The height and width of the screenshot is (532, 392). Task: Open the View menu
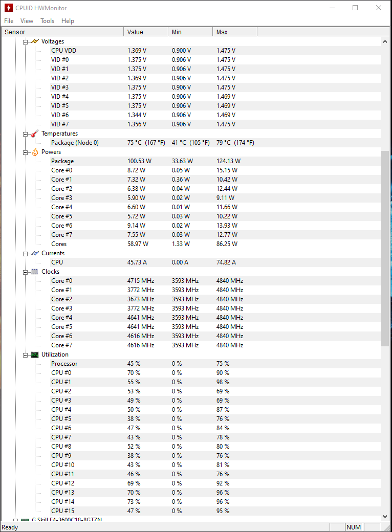(x=27, y=21)
